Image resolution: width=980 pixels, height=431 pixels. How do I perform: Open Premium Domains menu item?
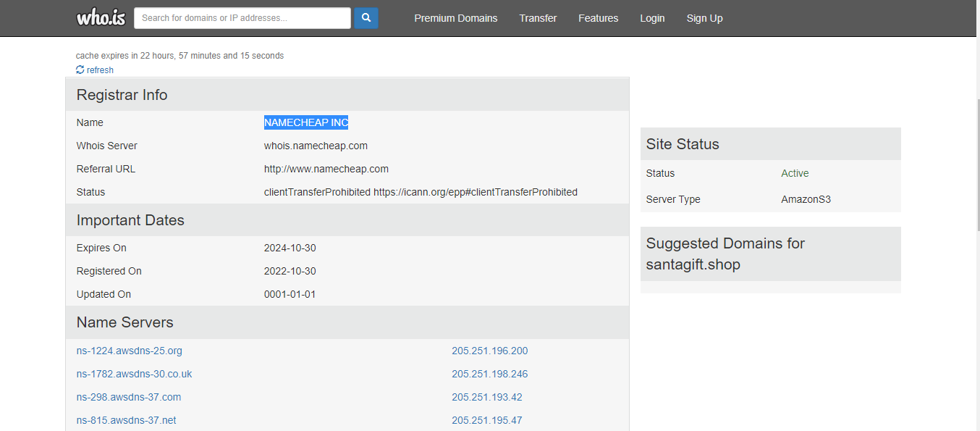455,18
